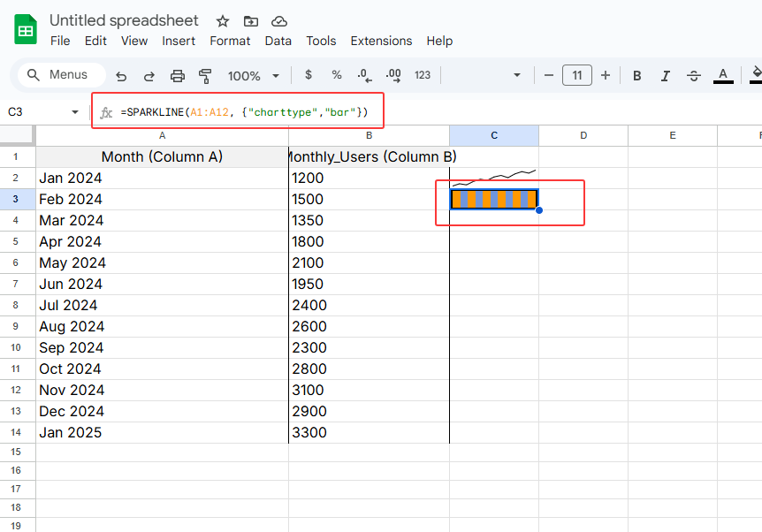Toggle strikethrough formatting
This screenshot has height=532, width=762.
(x=694, y=75)
